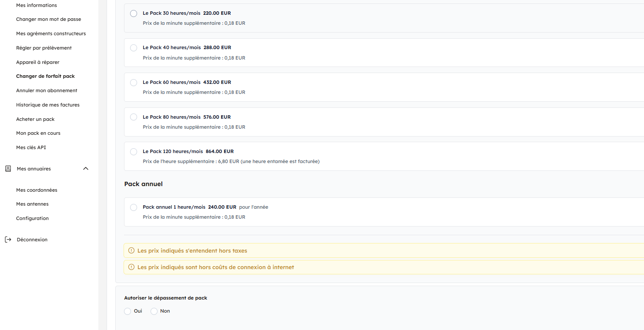644x330 pixels.
Task: Click the warning icon beside hors taxes notice
Action: coord(131,250)
